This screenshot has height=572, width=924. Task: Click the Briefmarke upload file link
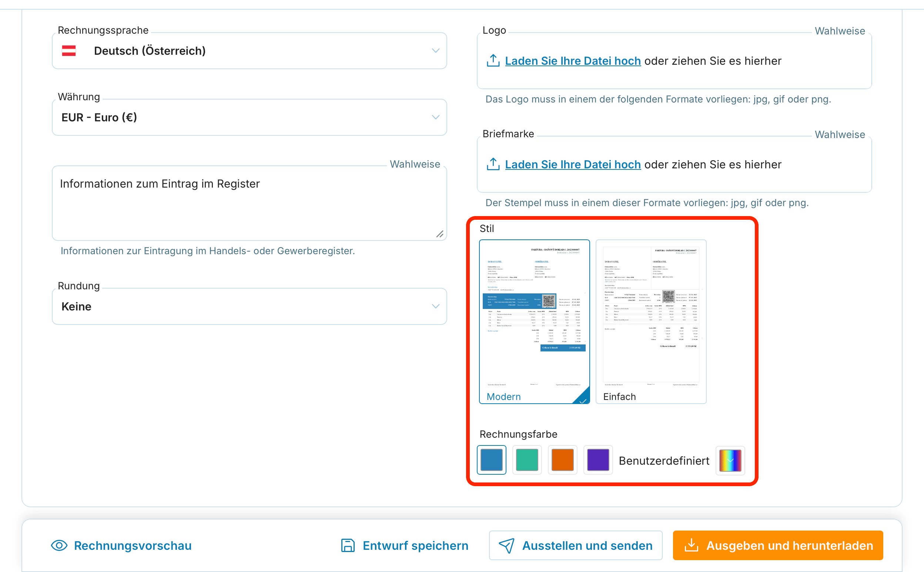pyautogui.click(x=573, y=165)
